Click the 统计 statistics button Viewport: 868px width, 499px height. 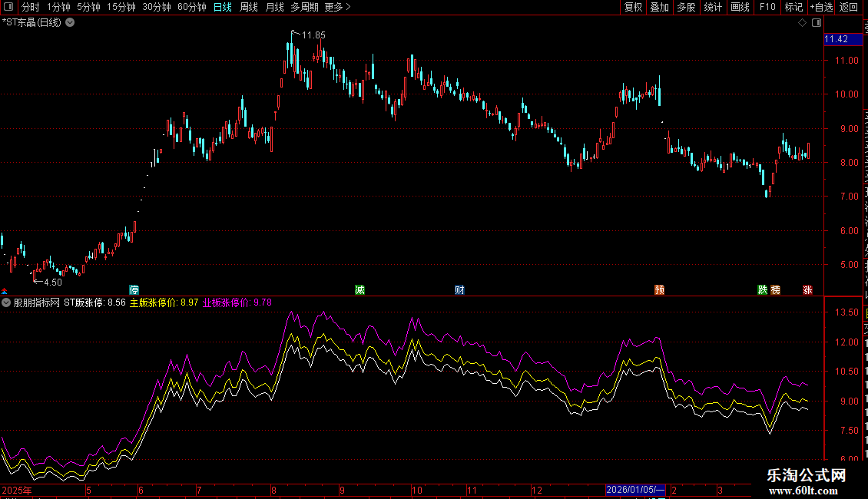click(713, 7)
